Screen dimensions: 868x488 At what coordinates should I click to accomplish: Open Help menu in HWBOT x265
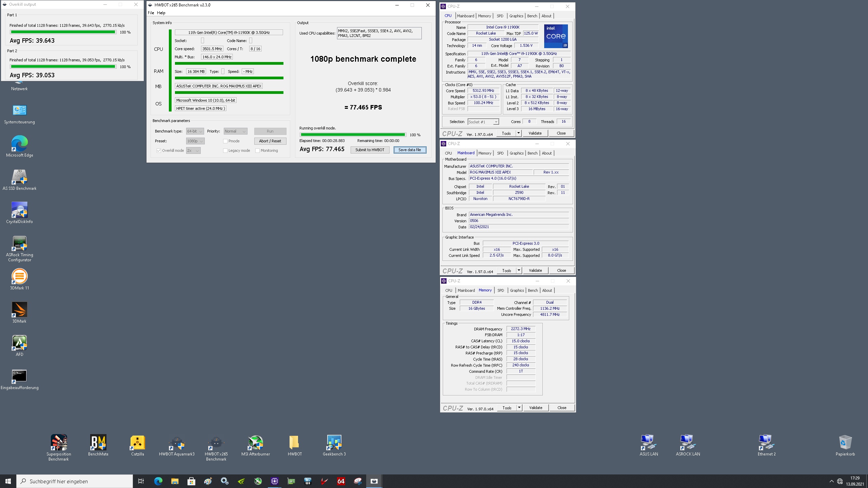point(161,13)
